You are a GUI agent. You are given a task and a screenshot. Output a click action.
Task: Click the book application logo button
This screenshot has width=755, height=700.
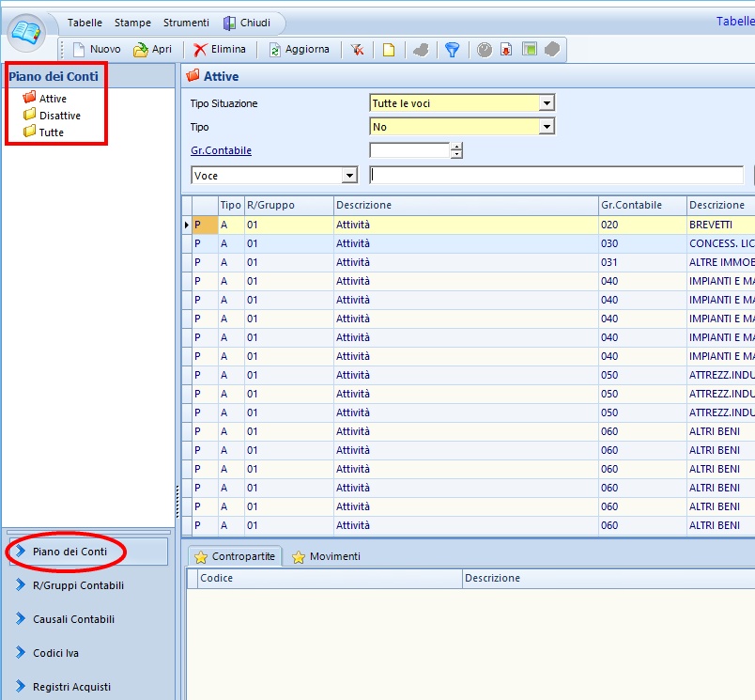(x=27, y=33)
